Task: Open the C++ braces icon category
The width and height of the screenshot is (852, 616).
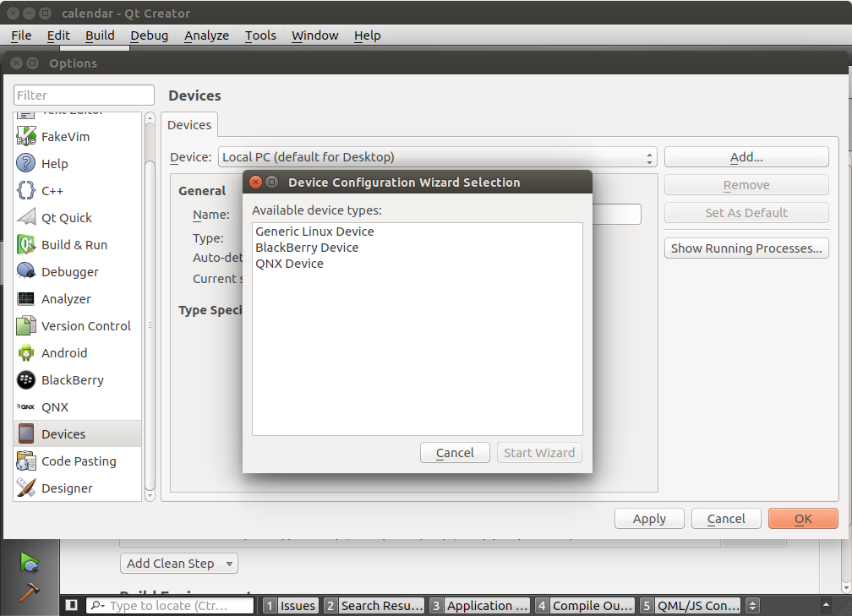Action: [25, 191]
